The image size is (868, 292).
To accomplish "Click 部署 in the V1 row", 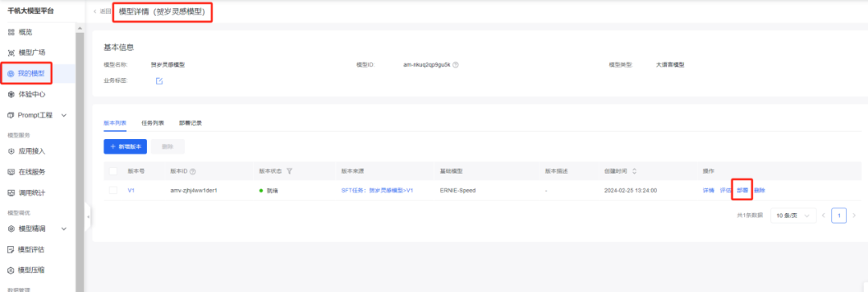I will [x=743, y=190].
